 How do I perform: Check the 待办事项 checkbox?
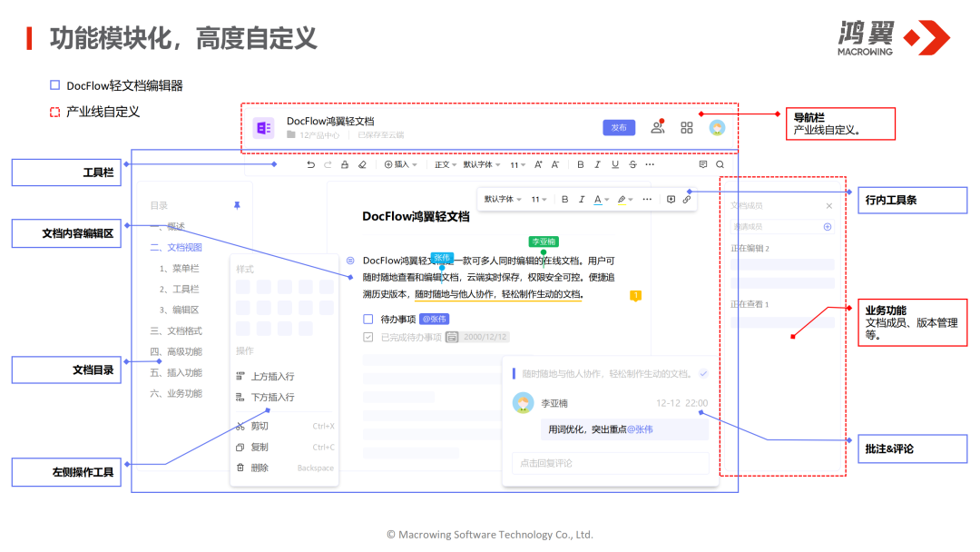click(368, 319)
